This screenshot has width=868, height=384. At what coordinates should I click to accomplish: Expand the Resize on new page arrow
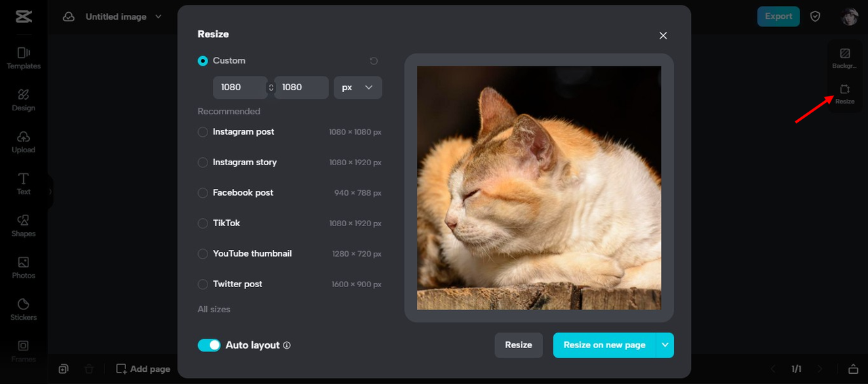tap(665, 345)
